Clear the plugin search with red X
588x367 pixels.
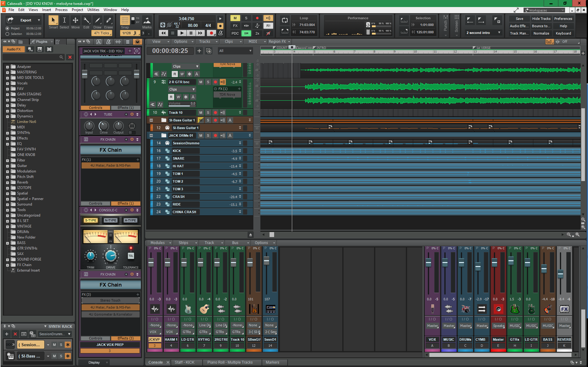[x=70, y=57]
